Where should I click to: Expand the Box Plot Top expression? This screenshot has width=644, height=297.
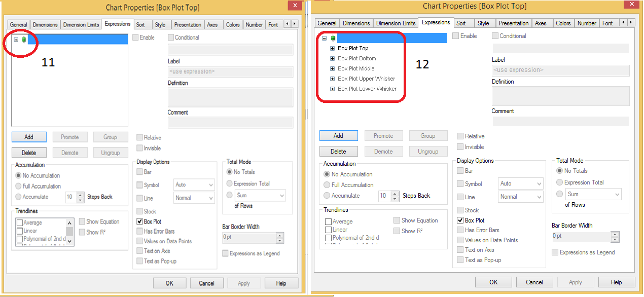click(333, 49)
